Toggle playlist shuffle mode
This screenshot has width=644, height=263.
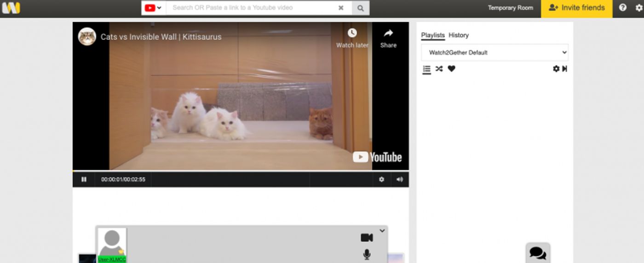point(439,69)
